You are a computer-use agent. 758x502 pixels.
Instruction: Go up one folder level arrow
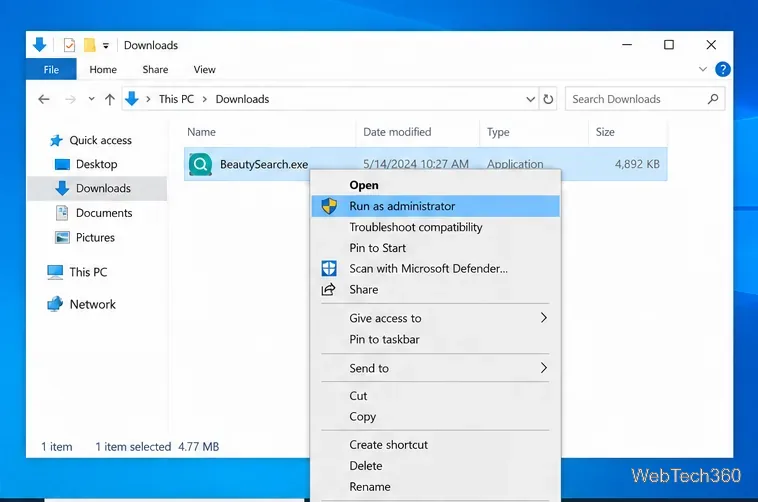click(x=110, y=99)
